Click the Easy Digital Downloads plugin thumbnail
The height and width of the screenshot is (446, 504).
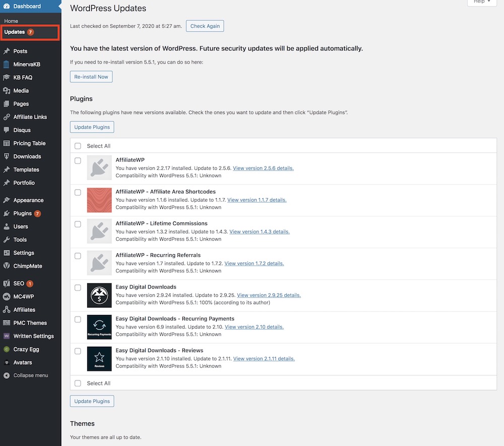coord(99,296)
